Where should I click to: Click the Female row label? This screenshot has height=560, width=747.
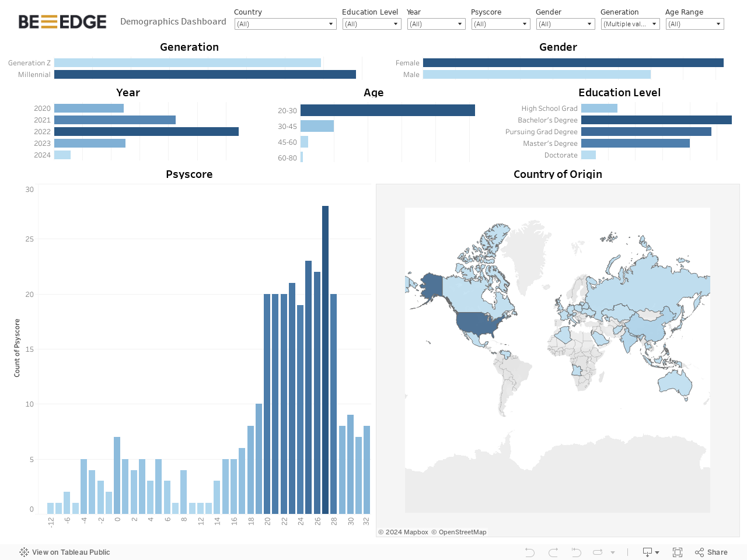(407, 62)
